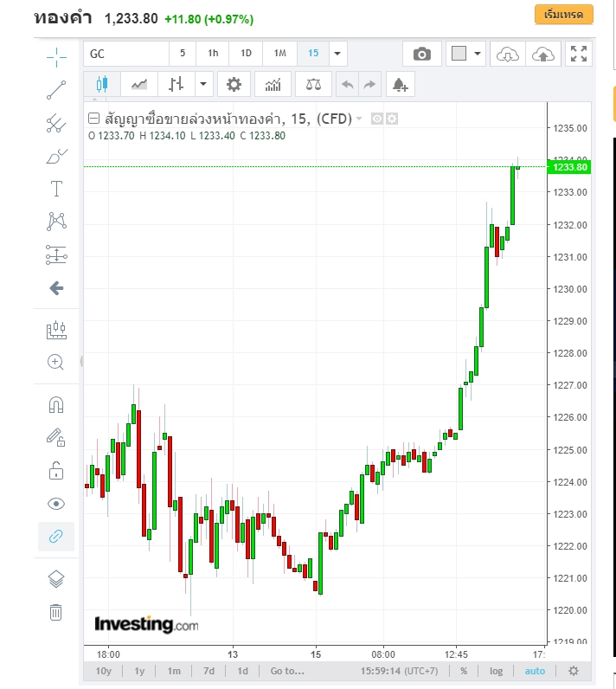Switch to the 1D interval

point(246,54)
